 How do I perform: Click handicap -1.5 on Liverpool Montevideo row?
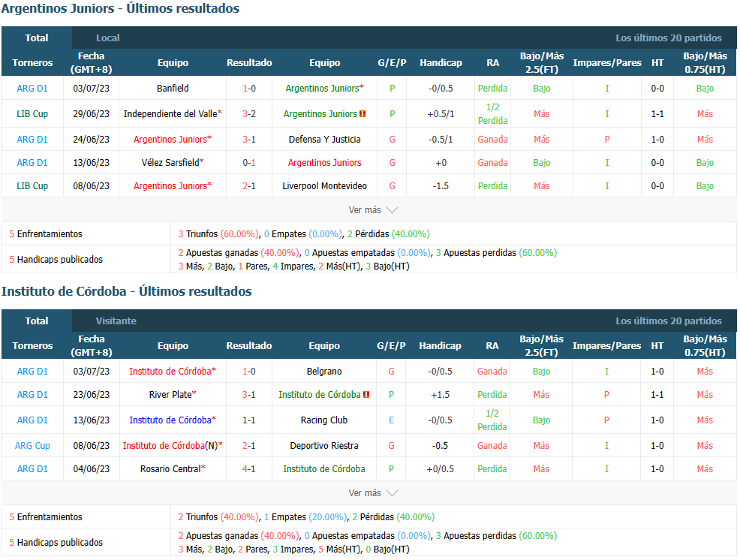(x=441, y=186)
